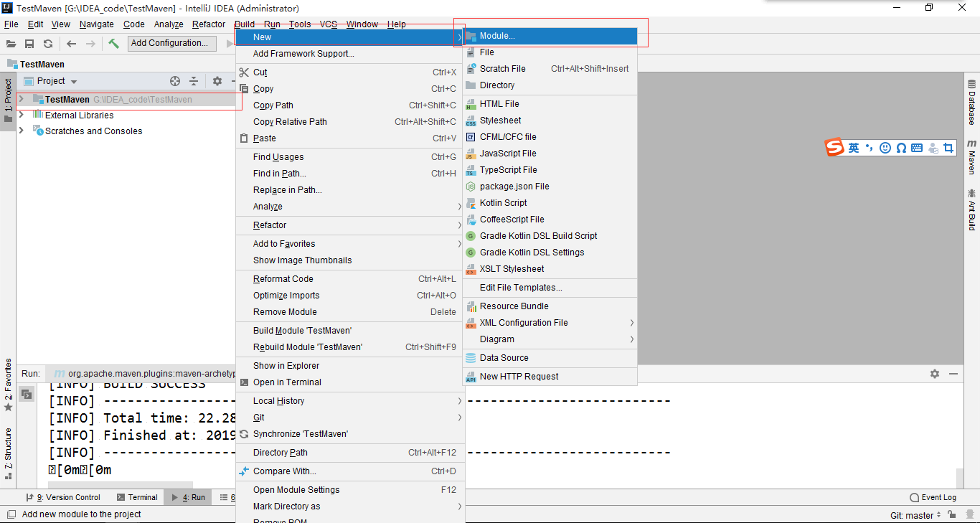Click the Run console vertical scrollbar
Viewport: 980px width, 523px height.
(x=960, y=478)
